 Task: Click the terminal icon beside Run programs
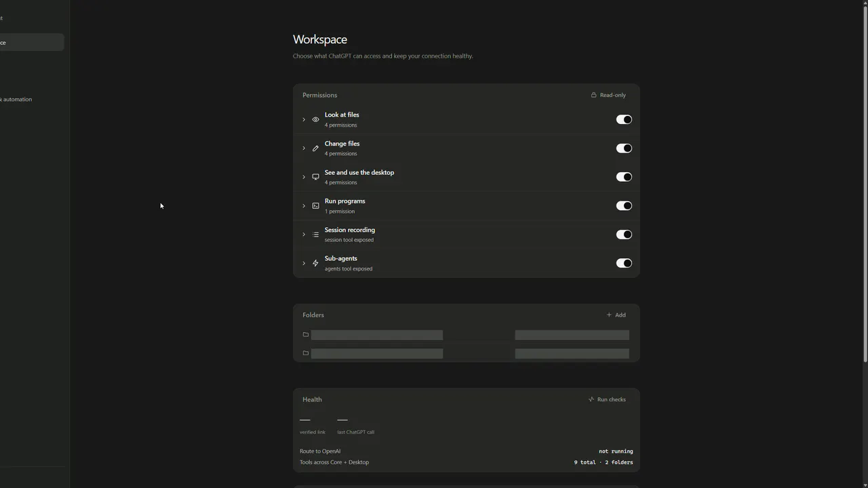(x=315, y=206)
